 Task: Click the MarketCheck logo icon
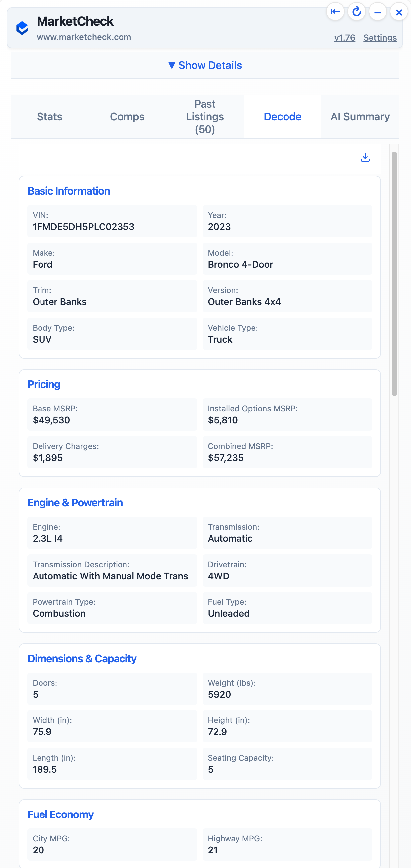(22, 28)
